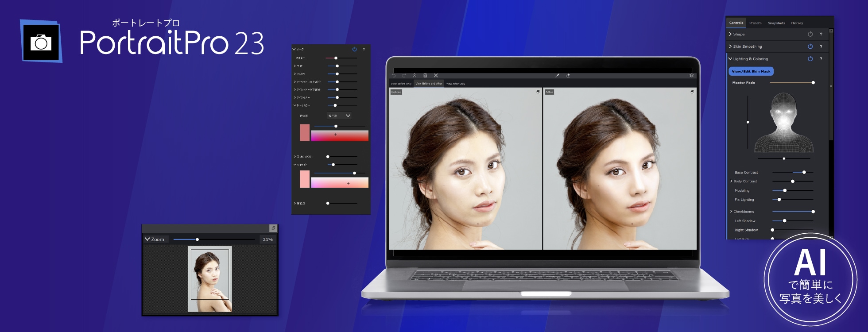Collapse the Zoom panel chevron
Image resolution: width=868 pixels, height=332 pixels.
pyautogui.click(x=147, y=239)
